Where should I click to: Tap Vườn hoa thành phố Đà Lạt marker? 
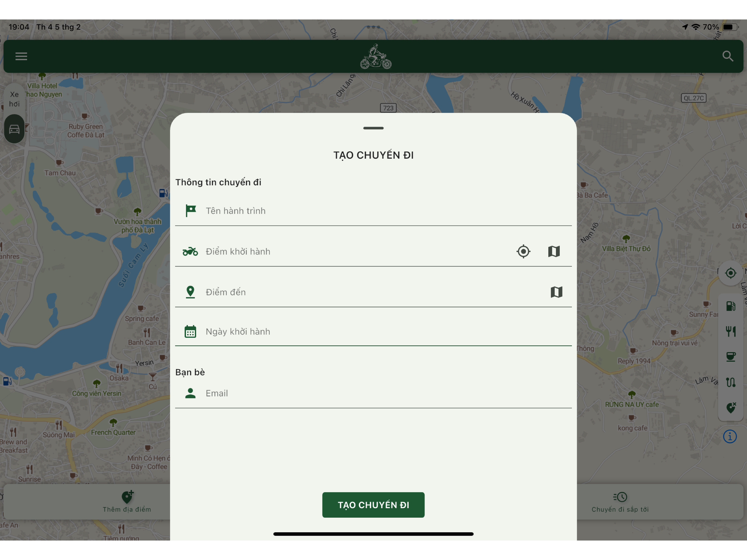pos(137,212)
